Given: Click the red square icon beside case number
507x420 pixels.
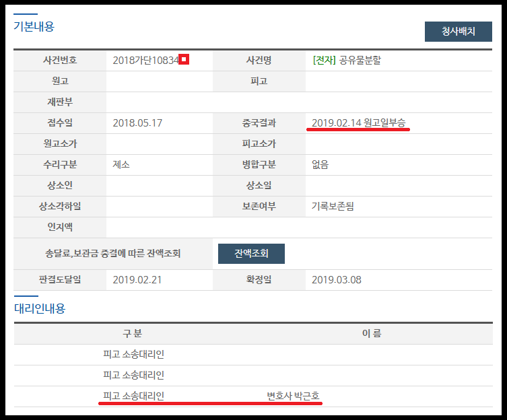Looking at the screenshot, I should pos(184,60).
